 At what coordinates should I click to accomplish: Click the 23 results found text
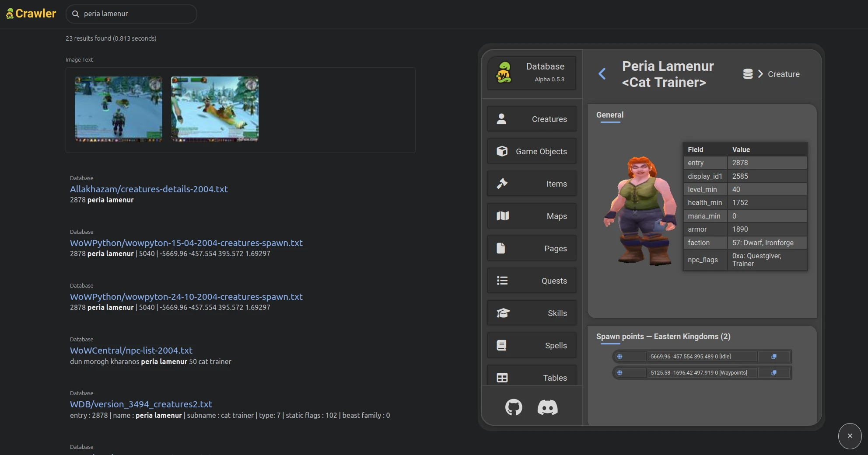point(111,38)
